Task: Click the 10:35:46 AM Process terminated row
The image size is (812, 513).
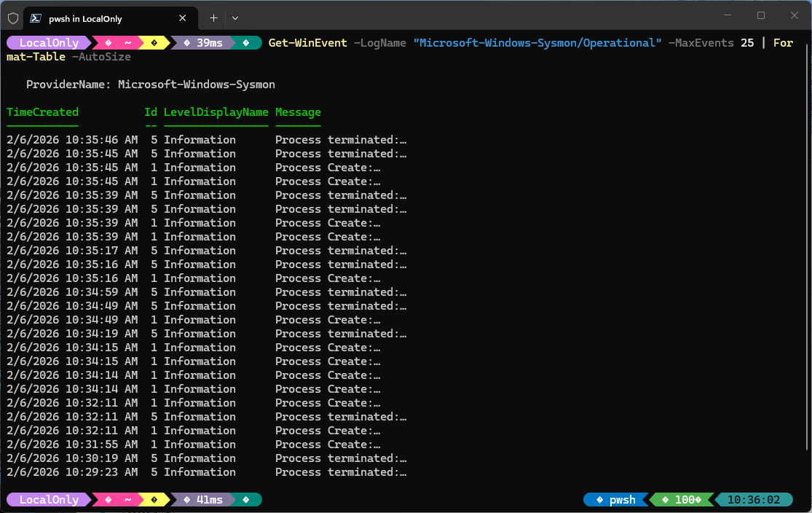Action: (206, 140)
